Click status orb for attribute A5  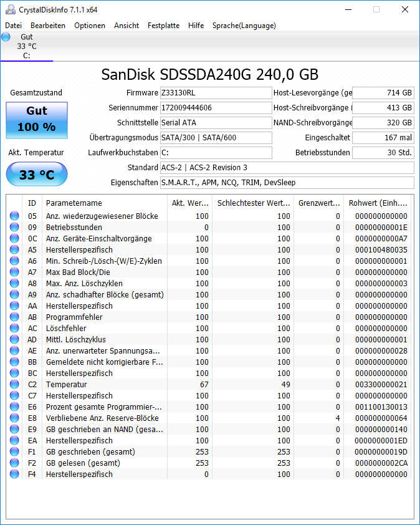pos(14,250)
